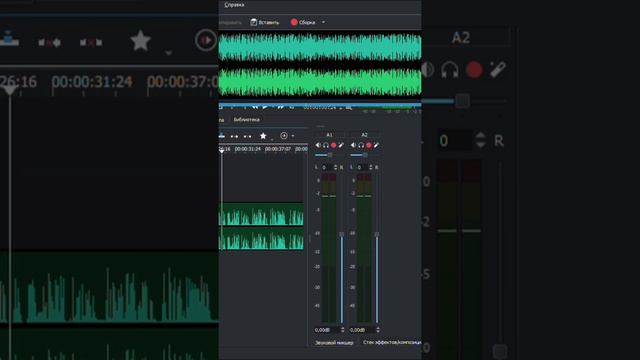Click the A2 volume fader handle
Viewport: 640px width, 360px height.
point(377,234)
